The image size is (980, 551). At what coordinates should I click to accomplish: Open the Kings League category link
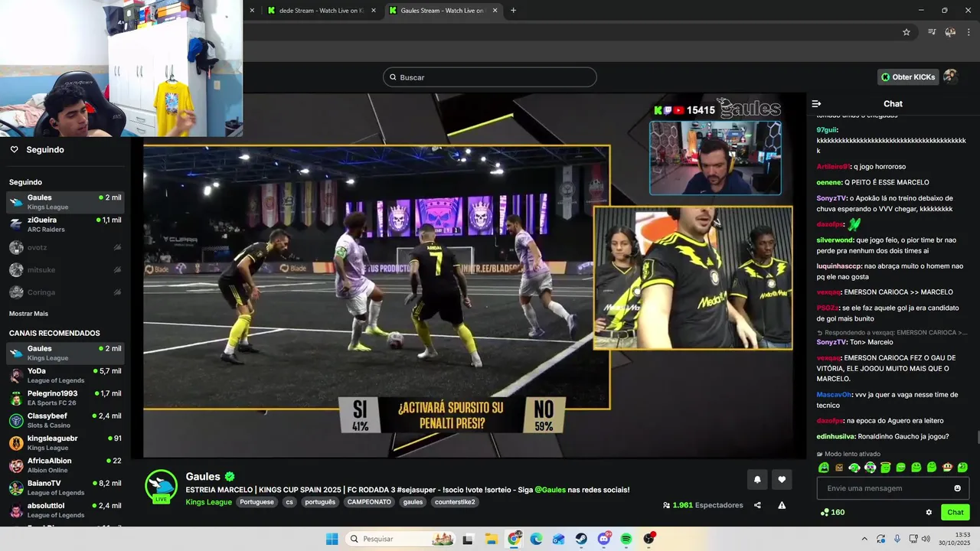click(x=208, y=502)
